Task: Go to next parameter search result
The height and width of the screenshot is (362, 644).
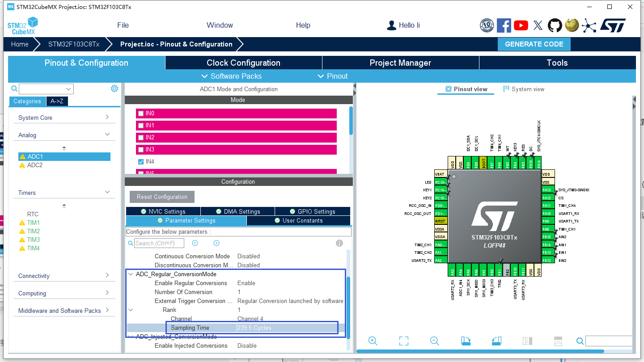Action: pyautogui.click(x=216, y=243)
